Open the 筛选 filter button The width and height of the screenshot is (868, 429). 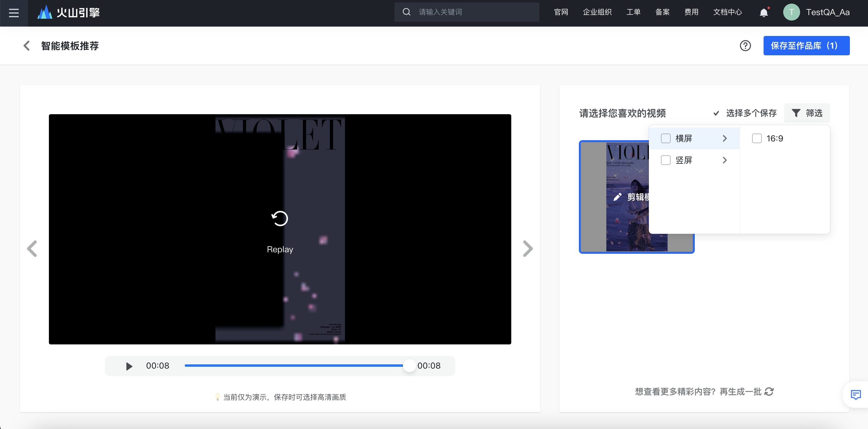pyautogui.click(x=807, y=113)
